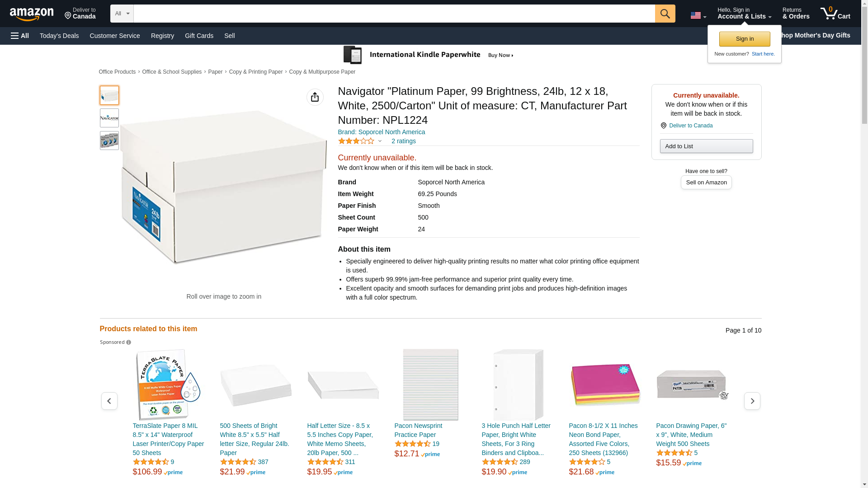
Task: Click the Add to List button
Action: coord(706,146)
